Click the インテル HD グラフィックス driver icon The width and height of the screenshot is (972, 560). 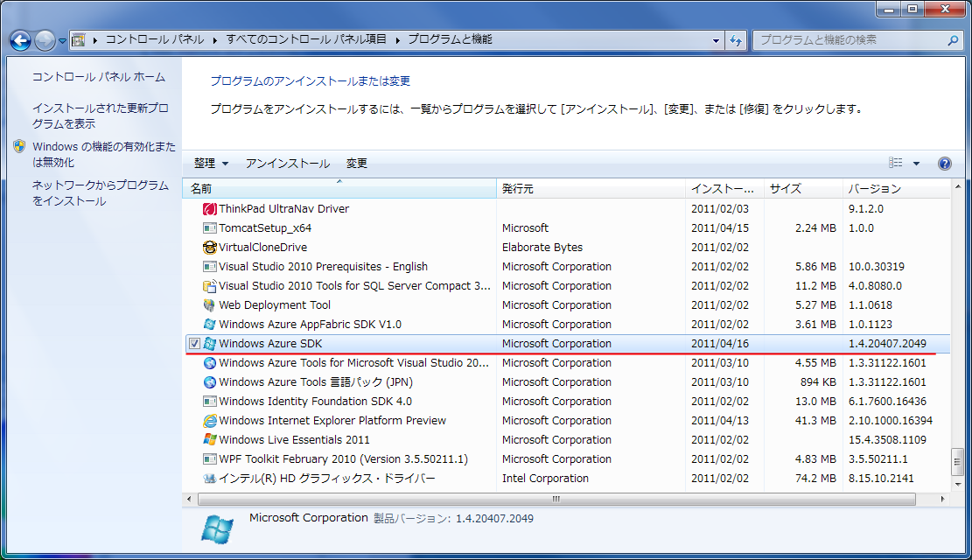tap(209, 478)
